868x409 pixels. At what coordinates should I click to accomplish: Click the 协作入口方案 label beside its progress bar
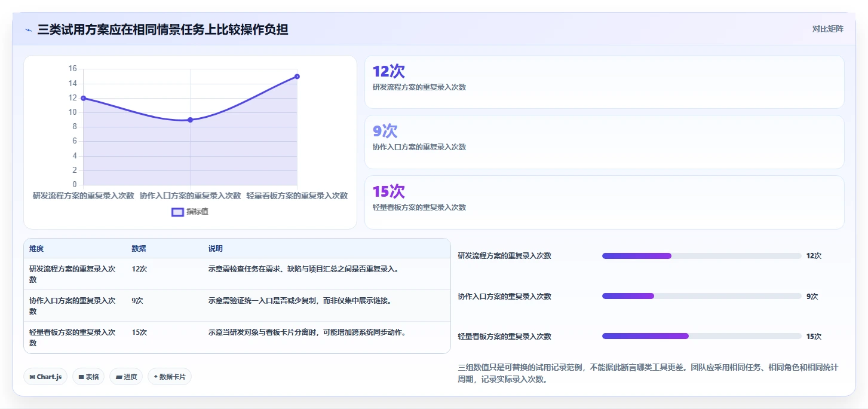pos(505,297)
